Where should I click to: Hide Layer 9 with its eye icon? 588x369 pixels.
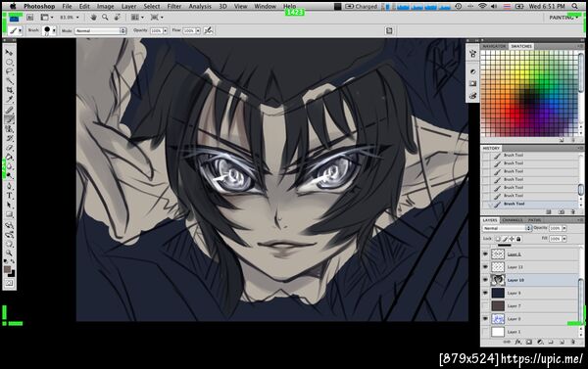coord(486,293)
